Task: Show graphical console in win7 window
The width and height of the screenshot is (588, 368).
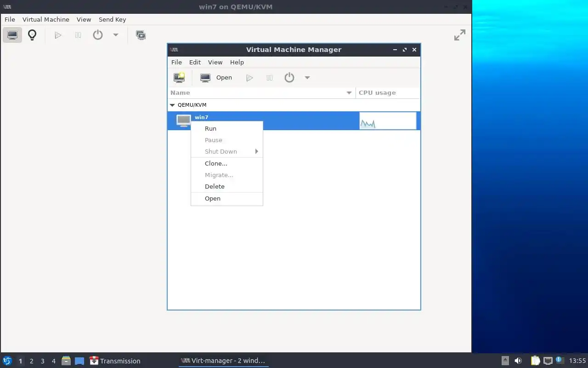Action: [x=12, y=35]
